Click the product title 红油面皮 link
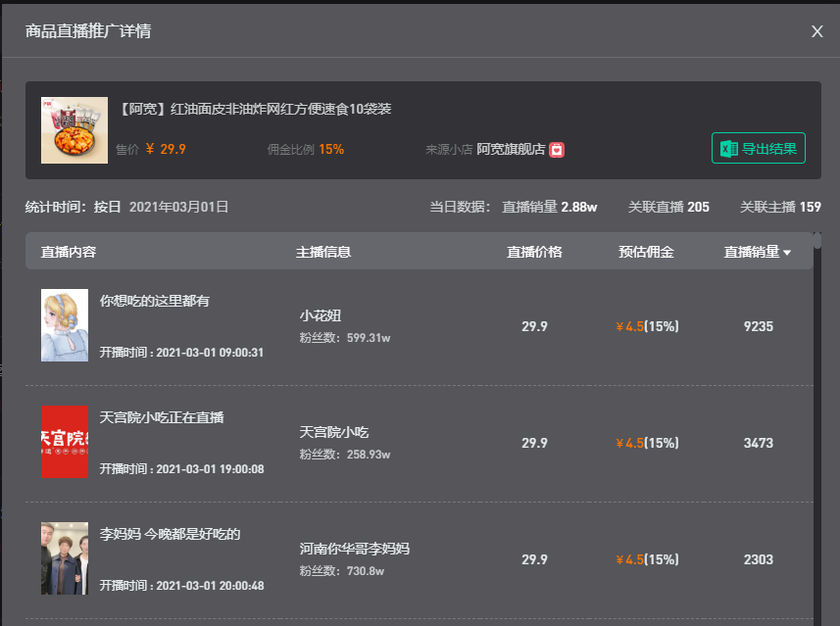 256,109
